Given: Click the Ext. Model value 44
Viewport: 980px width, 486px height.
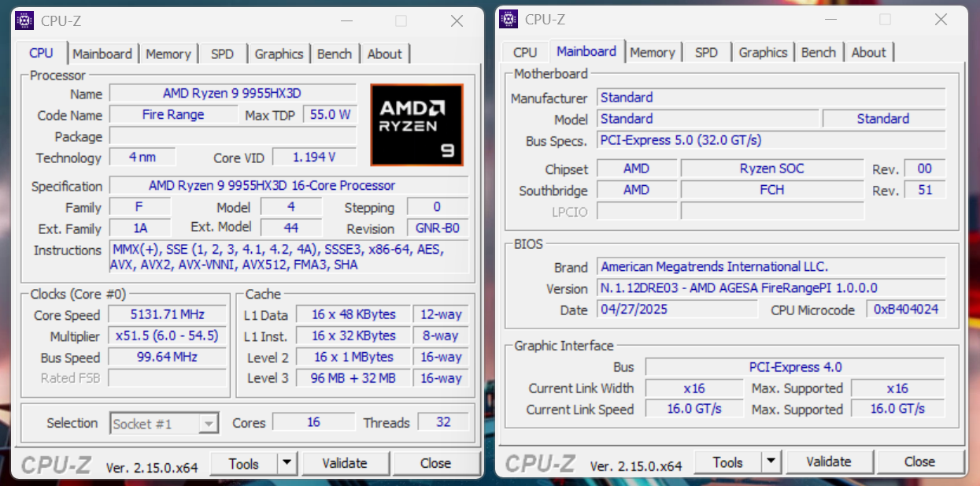Looking at the screenshot, I should click(x=291, y=228).
